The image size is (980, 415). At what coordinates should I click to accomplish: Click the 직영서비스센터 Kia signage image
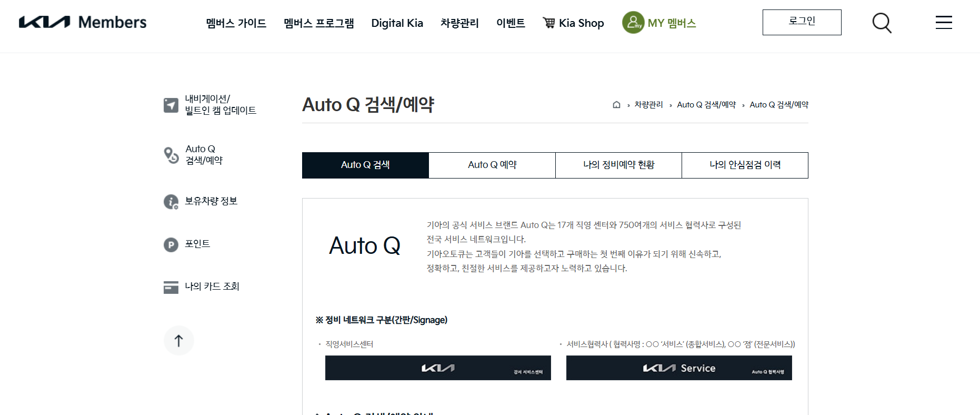(438, 368)
